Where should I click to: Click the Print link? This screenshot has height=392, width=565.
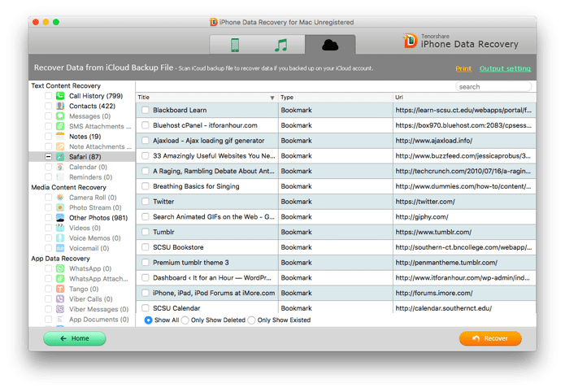[x=463, y=68]
